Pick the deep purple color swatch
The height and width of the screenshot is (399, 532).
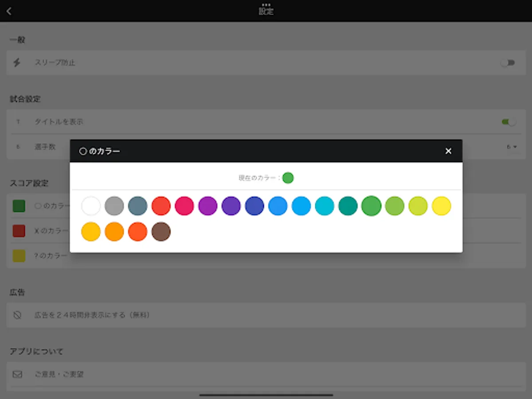point(231,206)
